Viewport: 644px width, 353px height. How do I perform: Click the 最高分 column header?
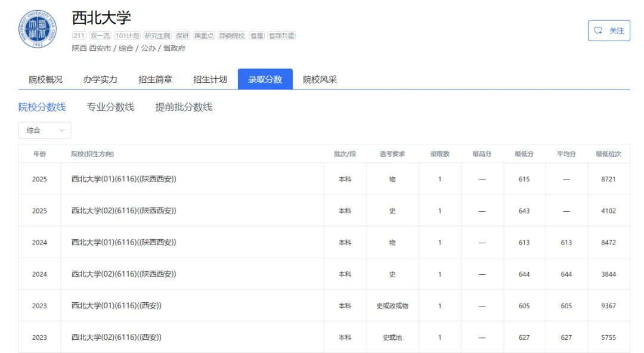pyautogui.click(x=482, y=154)
